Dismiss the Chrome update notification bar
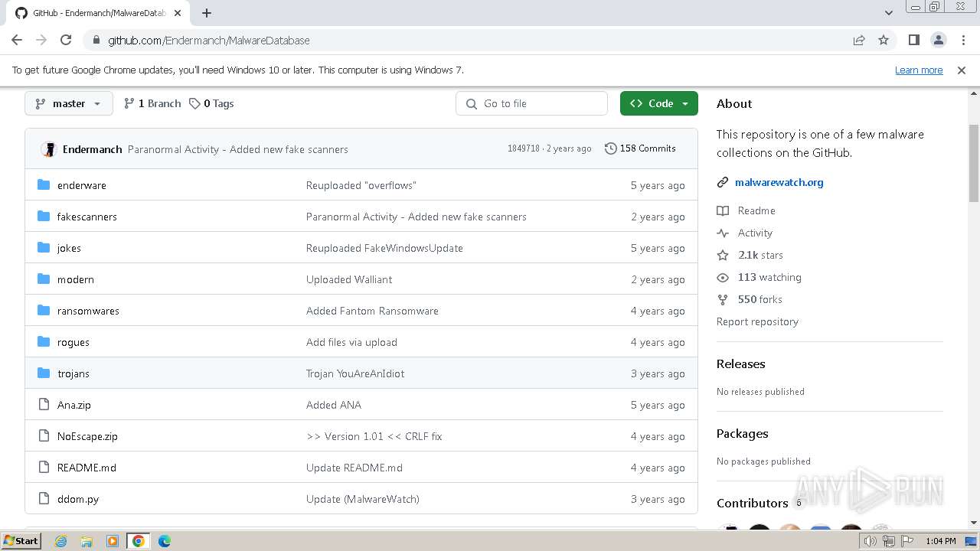 [962, 70]
